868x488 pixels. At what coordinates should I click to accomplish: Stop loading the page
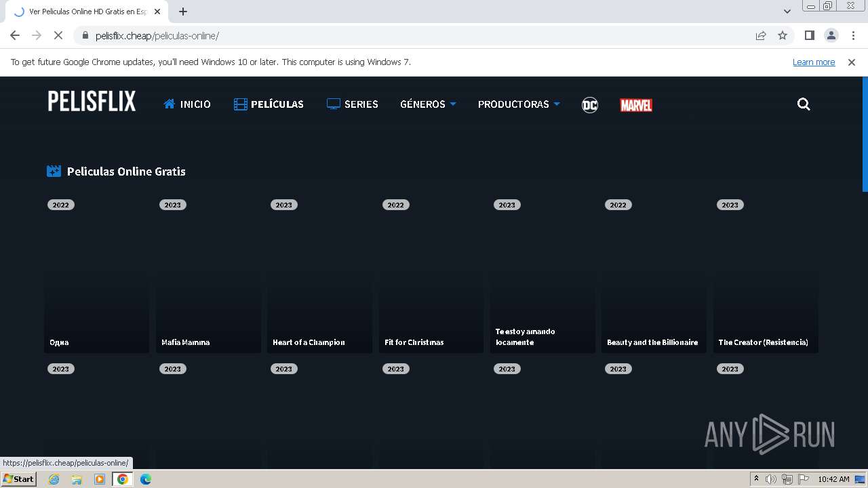point(58,35)
